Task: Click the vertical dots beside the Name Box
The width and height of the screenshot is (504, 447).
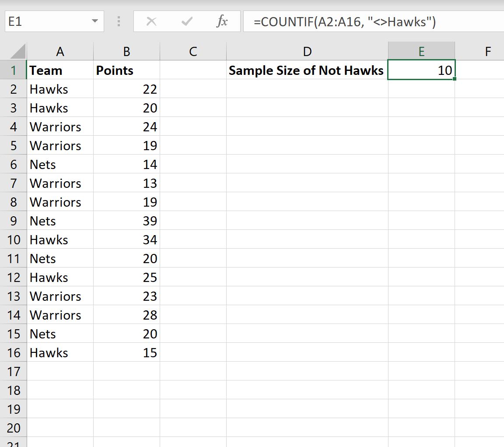Action: pos(118,21)
